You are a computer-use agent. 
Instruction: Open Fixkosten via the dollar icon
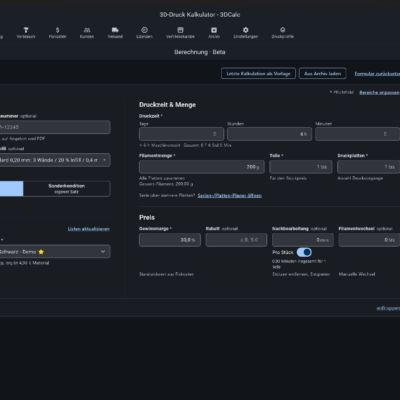[57, 30]
